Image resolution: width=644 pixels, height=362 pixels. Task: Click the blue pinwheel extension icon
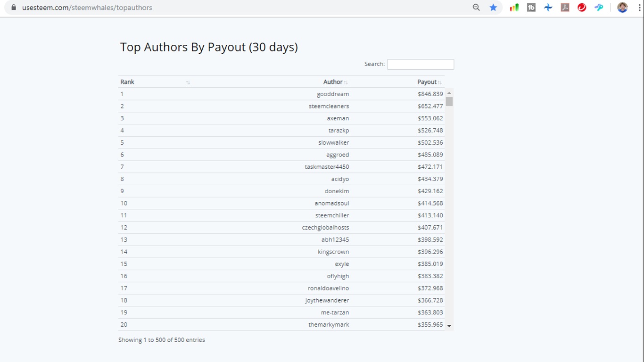548,8
